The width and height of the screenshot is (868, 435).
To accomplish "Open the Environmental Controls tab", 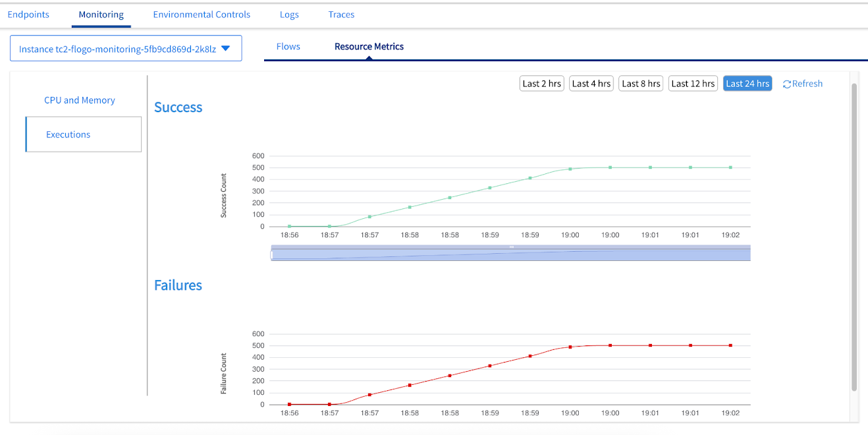I will pos(202,14).
